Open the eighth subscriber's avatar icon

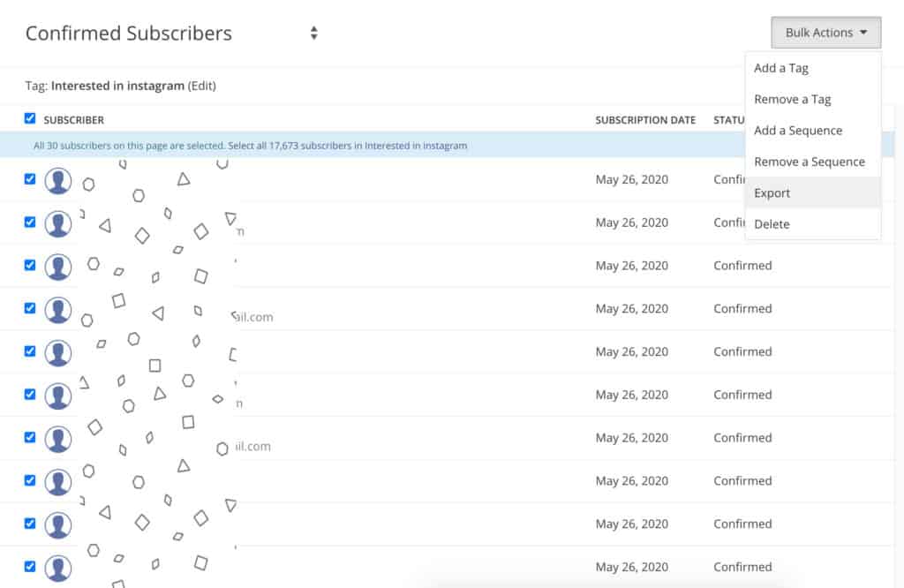(x=58, y=482)
